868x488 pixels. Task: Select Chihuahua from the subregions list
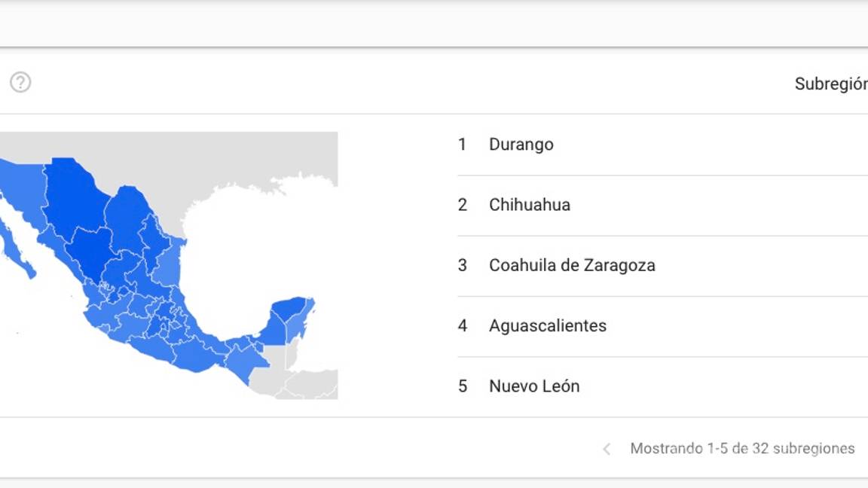tap(530, 204)
